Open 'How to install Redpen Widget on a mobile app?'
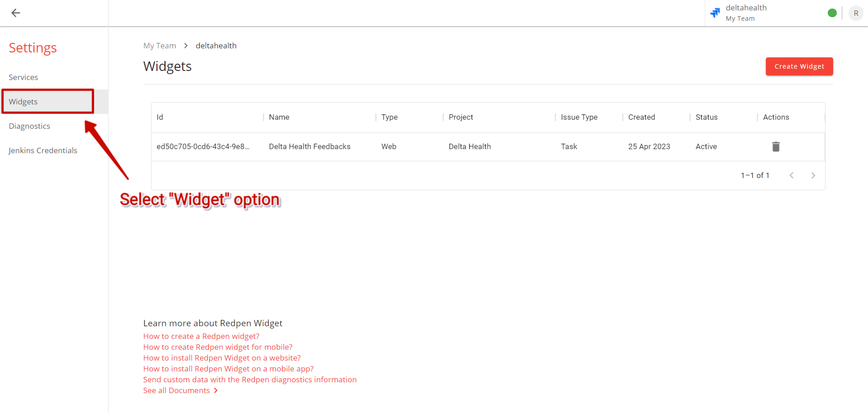Viewport: 868px width, 413px height. [229, 368]
